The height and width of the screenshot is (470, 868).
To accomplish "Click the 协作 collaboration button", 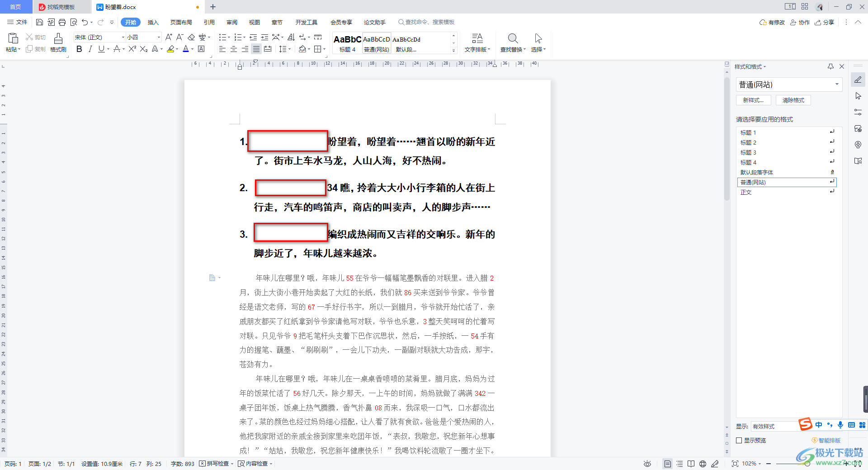I will [800, 22].
